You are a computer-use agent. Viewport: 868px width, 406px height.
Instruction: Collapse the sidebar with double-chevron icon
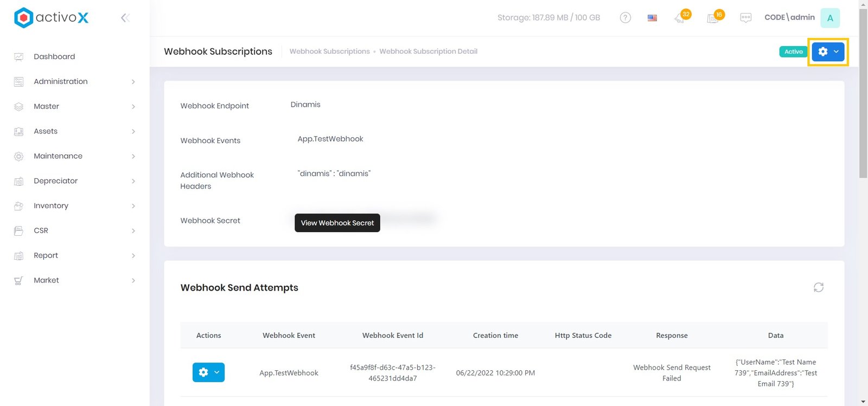click(x=125, y=18)
